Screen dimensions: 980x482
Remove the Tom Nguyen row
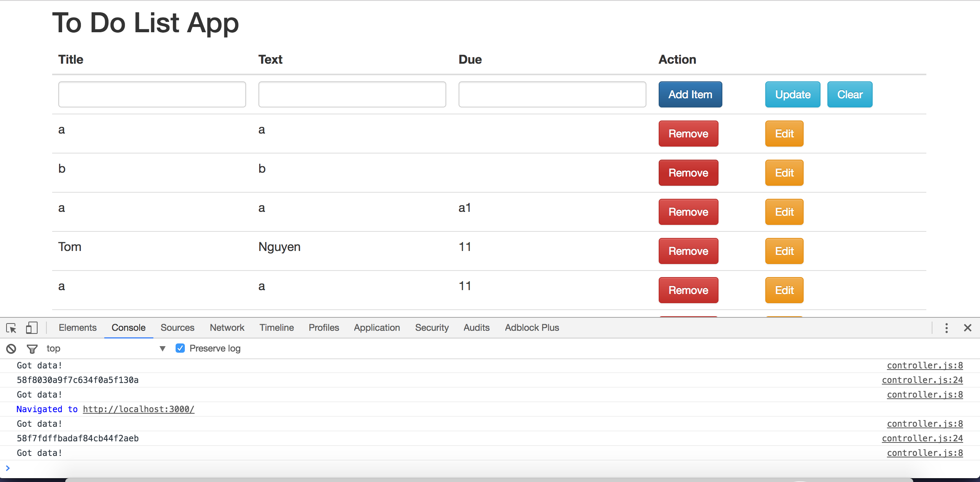688,251
